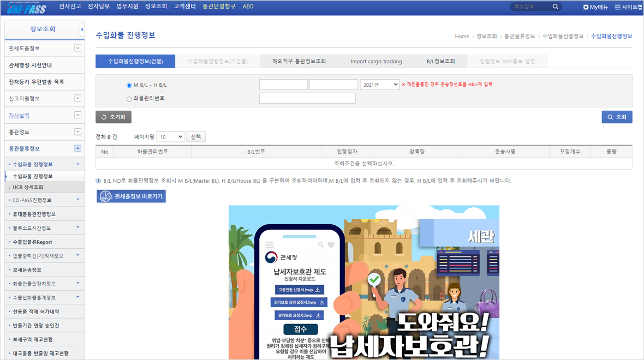This screenshot has width=644, height=360.
Task: Open the 2021년 year dropdown
Action: pos(379,85)
